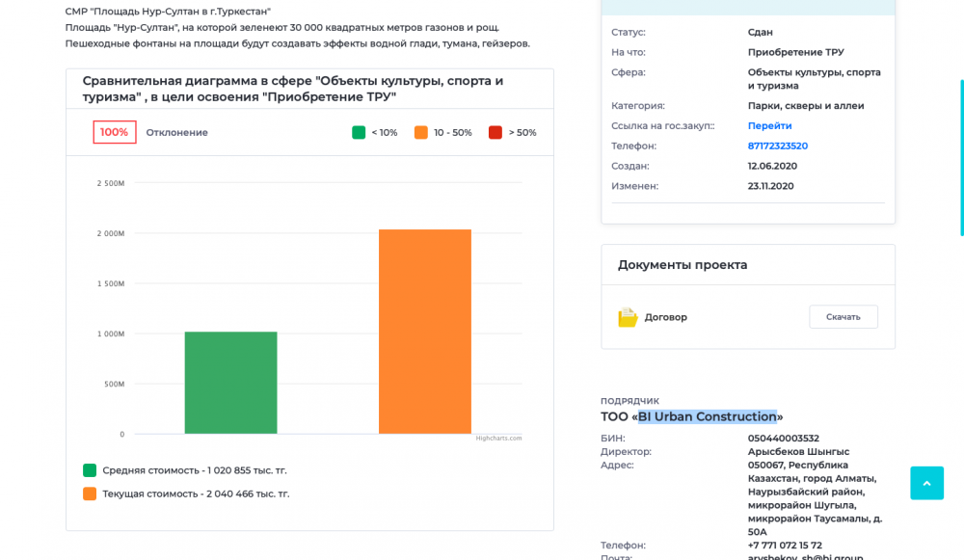Image resolution: width=964 pixels, height=560 pixels.
Task: Click the BI Urban Construction contractor name
Action: coord(707,416)
